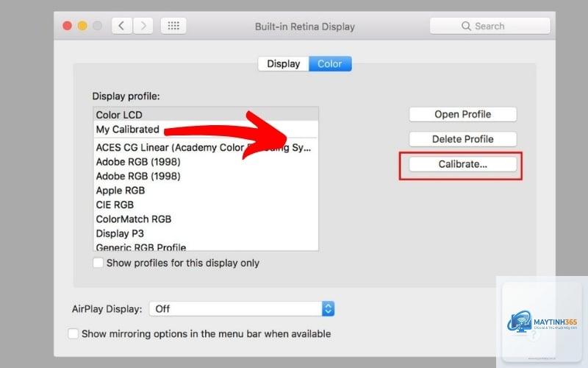Minimize the window with the yellow button
The height and width of the screenshot is (368, 588).
click(82, 26)
